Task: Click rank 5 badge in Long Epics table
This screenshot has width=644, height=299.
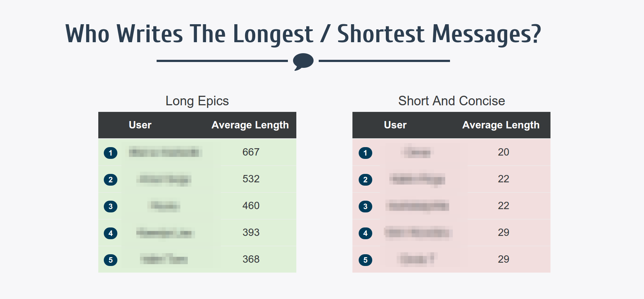Action: click(110, 260)
